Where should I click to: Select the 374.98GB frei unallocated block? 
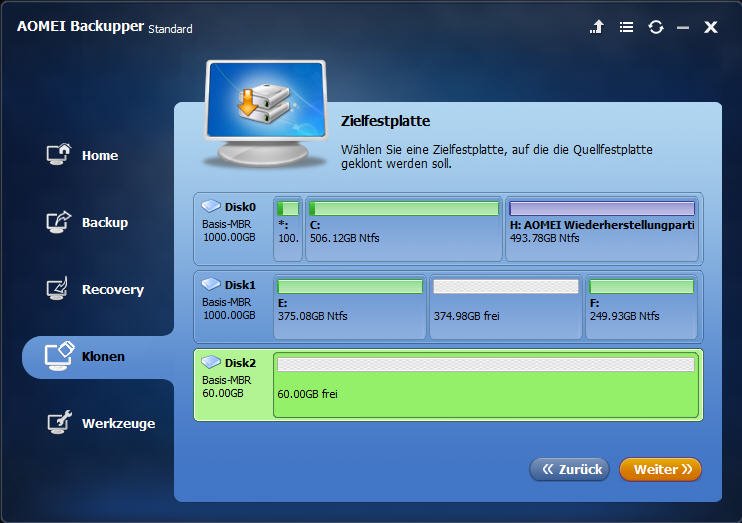pos(505,307)
